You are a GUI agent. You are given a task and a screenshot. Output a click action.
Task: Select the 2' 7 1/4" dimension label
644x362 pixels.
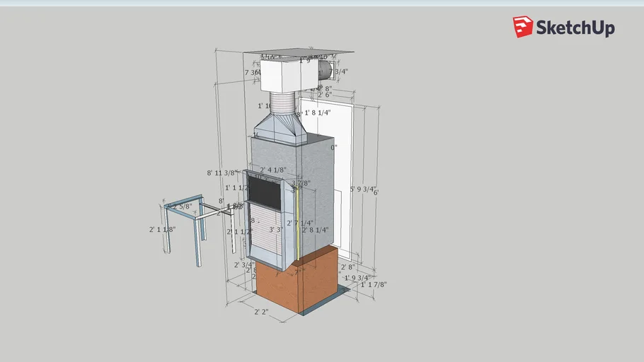tap(300, 223)
